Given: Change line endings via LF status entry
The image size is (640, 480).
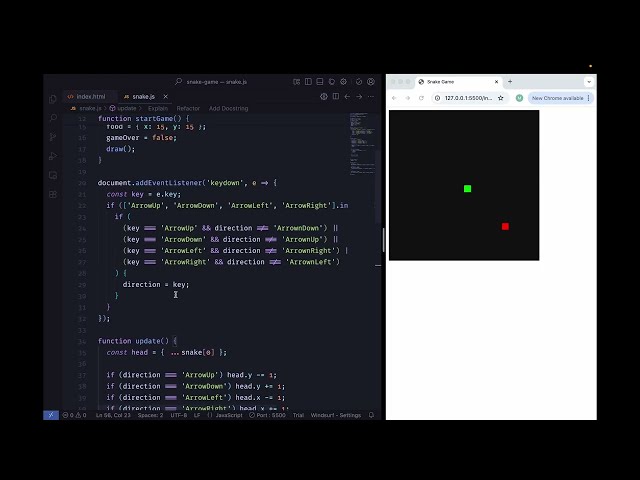Looking at the screenshot, I should (197, 415).
